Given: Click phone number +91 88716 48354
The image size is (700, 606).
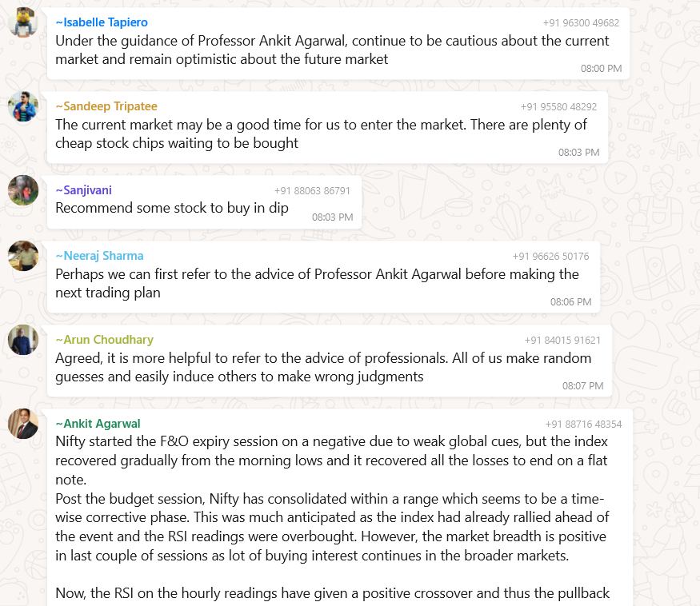Looking at the screenshot, I should 583,424.
